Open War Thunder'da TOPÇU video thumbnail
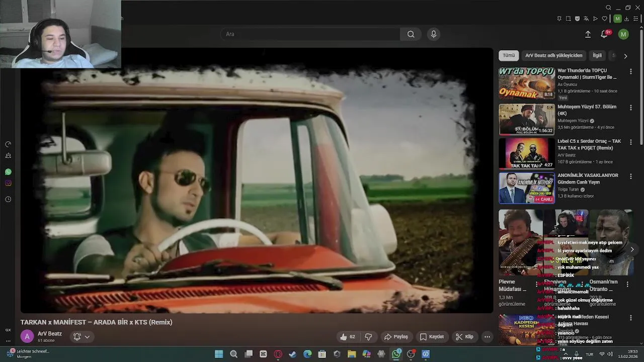The width and height of the screenshot is (644, 362). click(x=527, y=83)
